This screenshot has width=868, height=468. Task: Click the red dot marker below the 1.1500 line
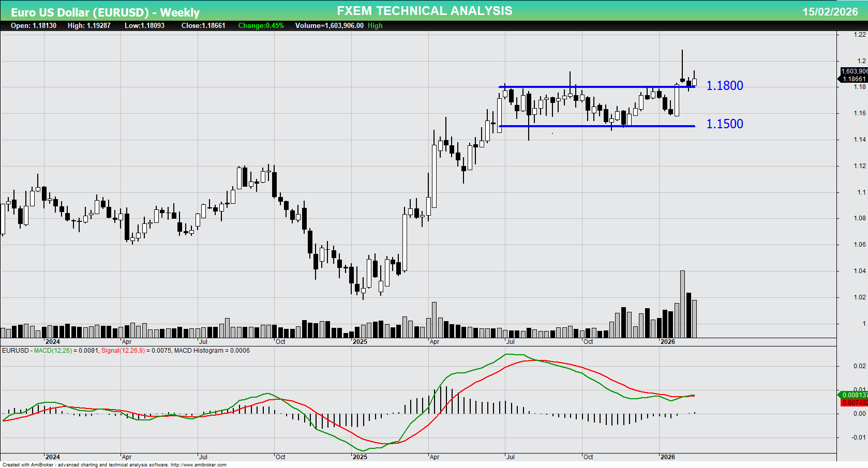(552, 133)
